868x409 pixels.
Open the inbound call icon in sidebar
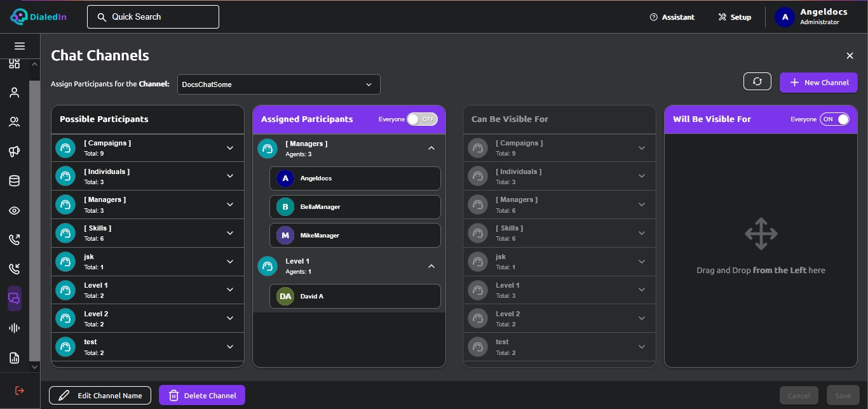[14, 269]
